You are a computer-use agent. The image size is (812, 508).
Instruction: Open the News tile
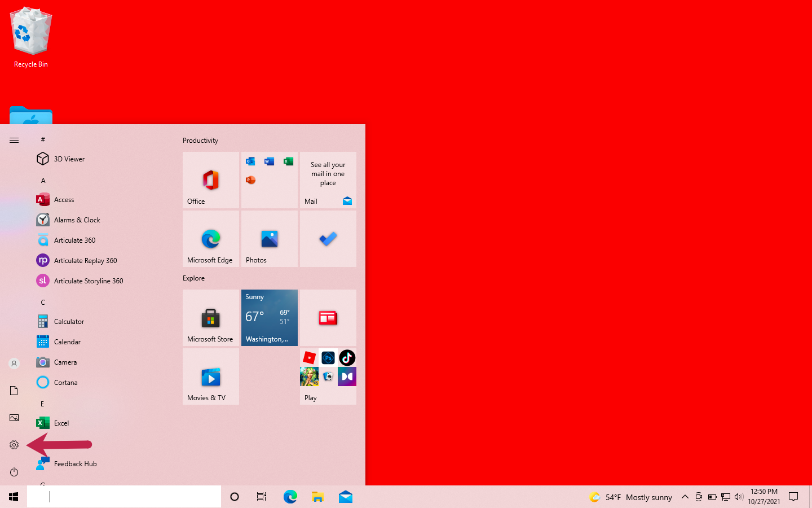328,318
